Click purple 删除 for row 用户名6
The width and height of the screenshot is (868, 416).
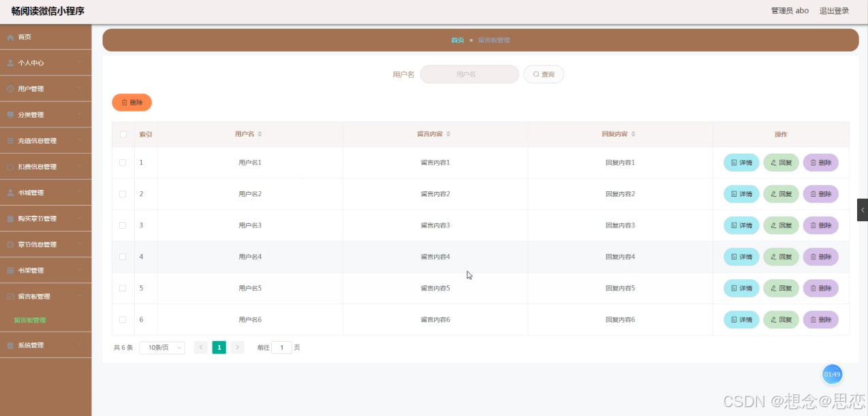(820, 319)
